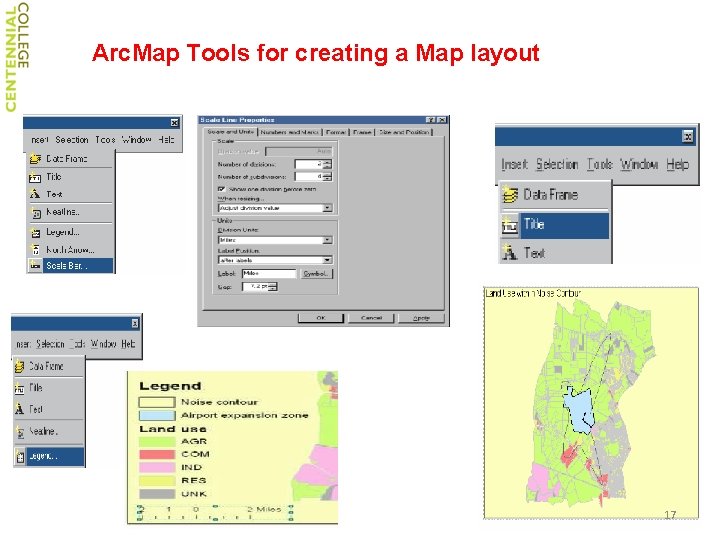Switch to the Frame tab
720x540 pixels.
point(362,132)
